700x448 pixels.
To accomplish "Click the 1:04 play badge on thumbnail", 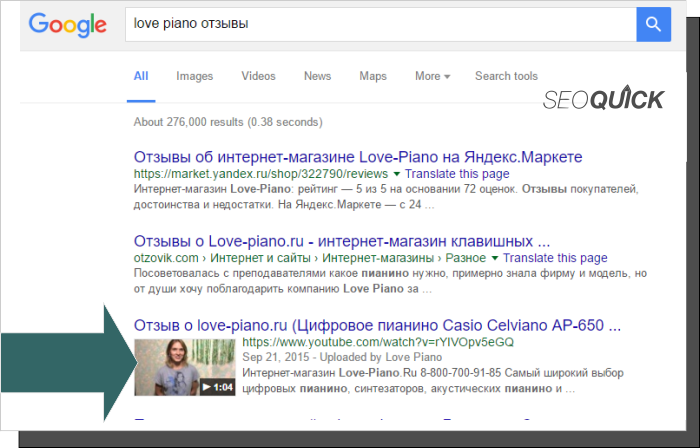I will [x=217, y=387].
